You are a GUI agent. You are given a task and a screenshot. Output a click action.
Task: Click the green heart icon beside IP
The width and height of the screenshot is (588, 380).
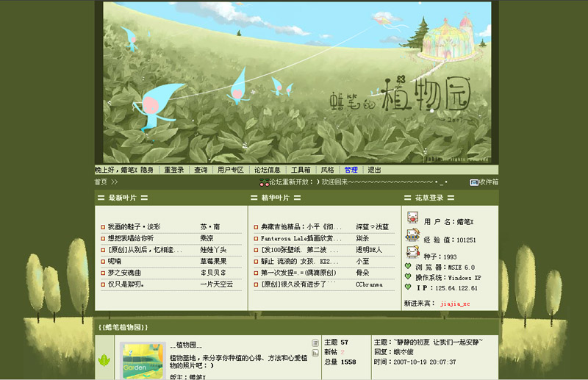tap(408, 287)
